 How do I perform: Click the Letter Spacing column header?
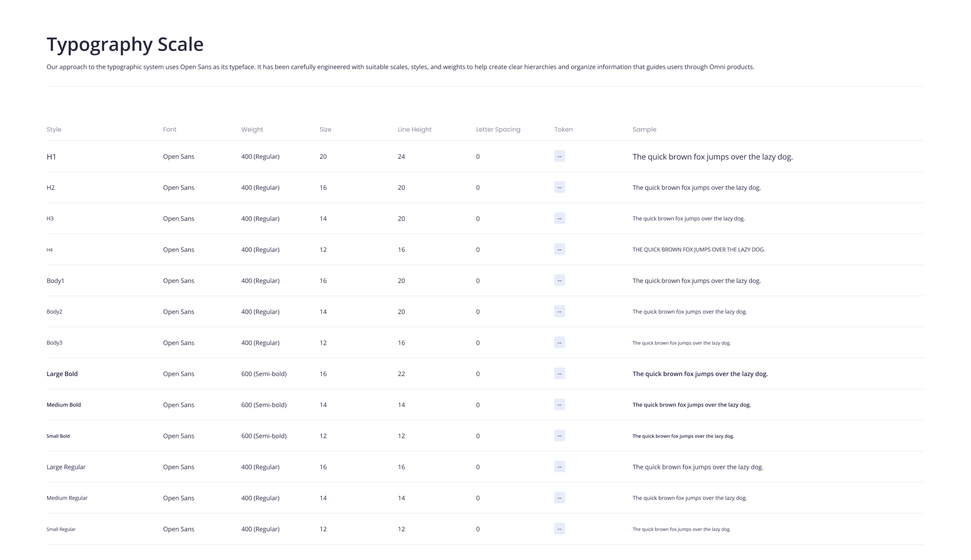[x=498, y=129]
